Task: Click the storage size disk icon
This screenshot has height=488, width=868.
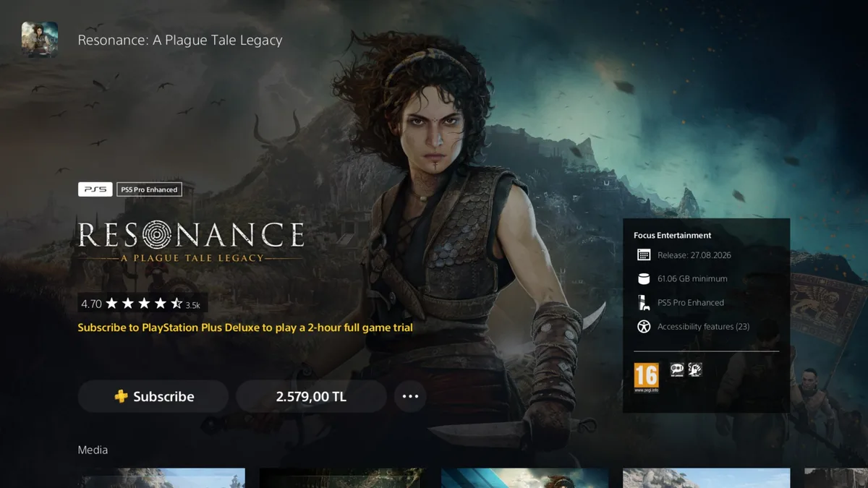Action: click(644, 278)
